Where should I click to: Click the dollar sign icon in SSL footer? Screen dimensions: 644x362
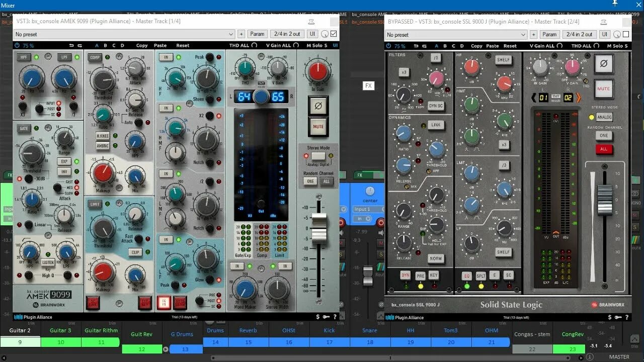(610, 317)
